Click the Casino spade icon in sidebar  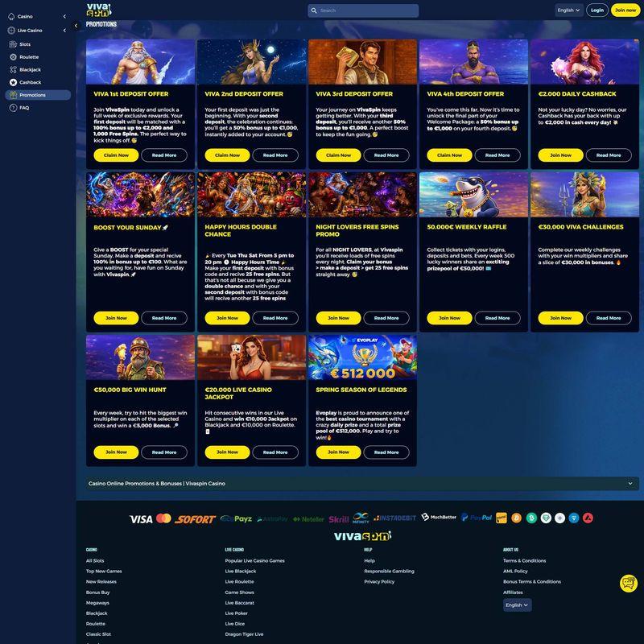click(x=11, y=16)
